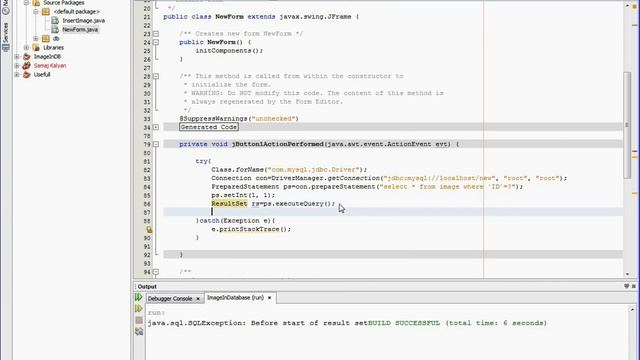This screenshot has height=360, width=640.
Task: Click the editor scrollbar down arrow
Action: [x=627, y=274]
